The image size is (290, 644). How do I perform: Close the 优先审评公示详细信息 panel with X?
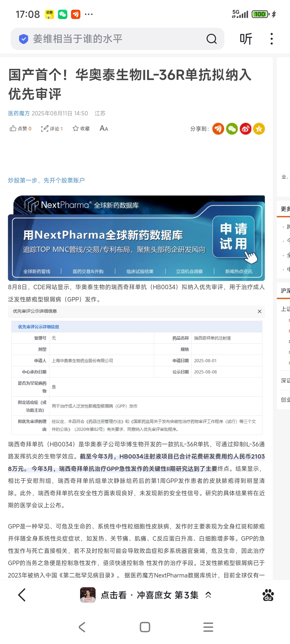coord(260,311)
